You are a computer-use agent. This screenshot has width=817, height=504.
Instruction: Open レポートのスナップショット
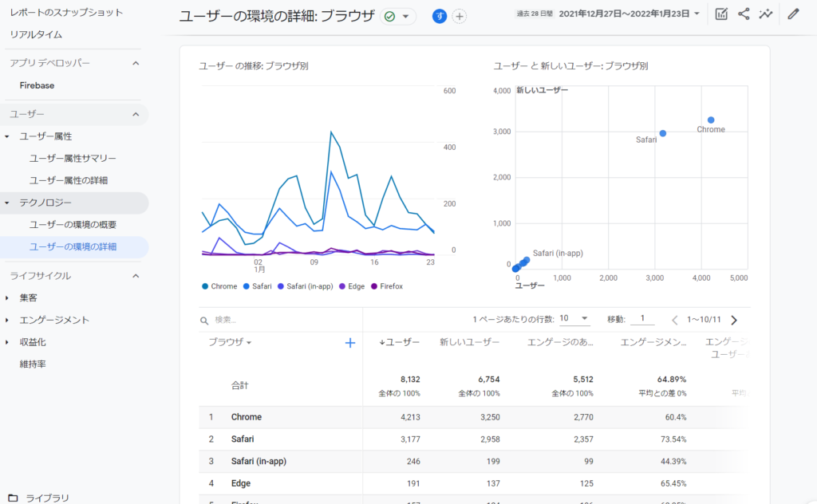point(66,13)
